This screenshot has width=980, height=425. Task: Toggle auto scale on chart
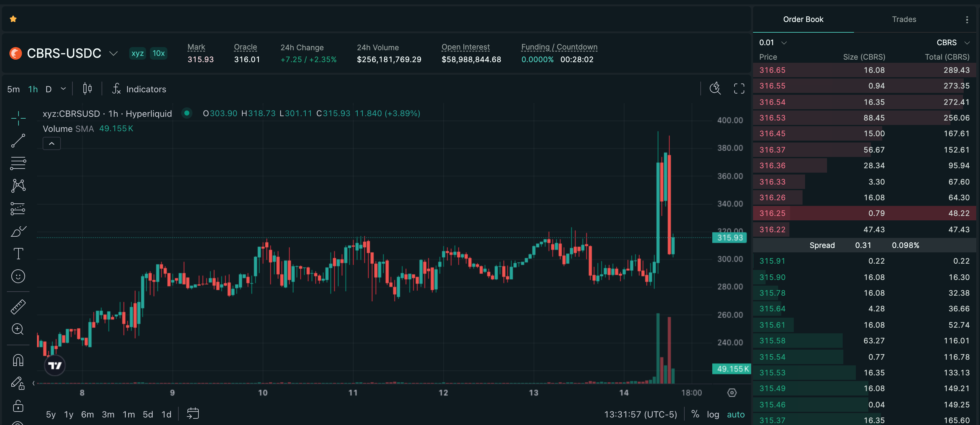736,414
